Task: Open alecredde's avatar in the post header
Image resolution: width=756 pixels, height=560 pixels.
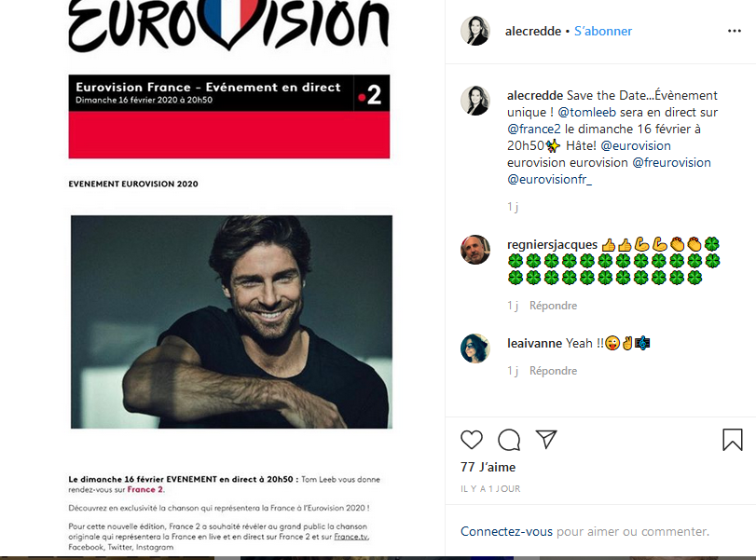Action: [475, 31]
